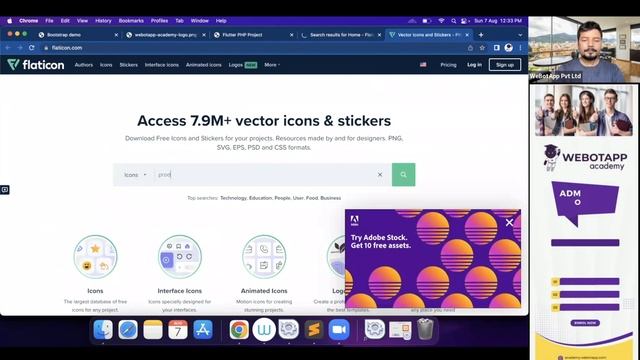This screenshot has height=360, width=640.
Task: Open the Authors nav link
Action: click(84, 64)
